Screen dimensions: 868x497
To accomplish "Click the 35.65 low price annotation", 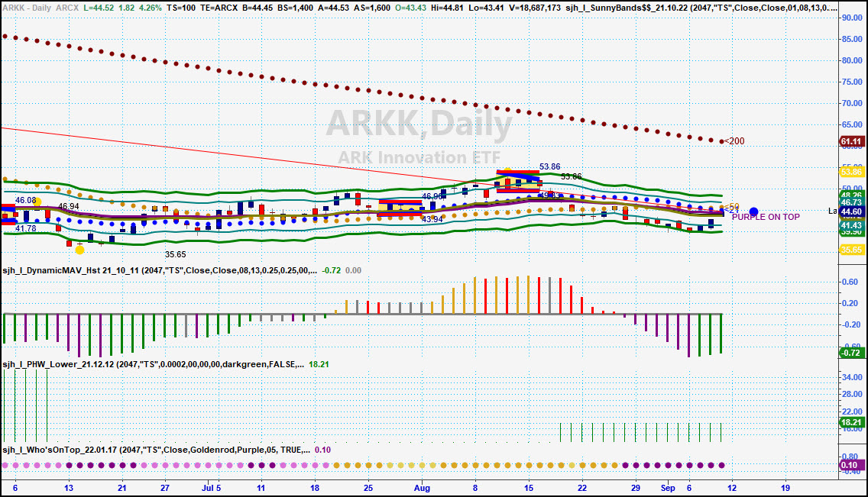I will [x=176, y=254].
